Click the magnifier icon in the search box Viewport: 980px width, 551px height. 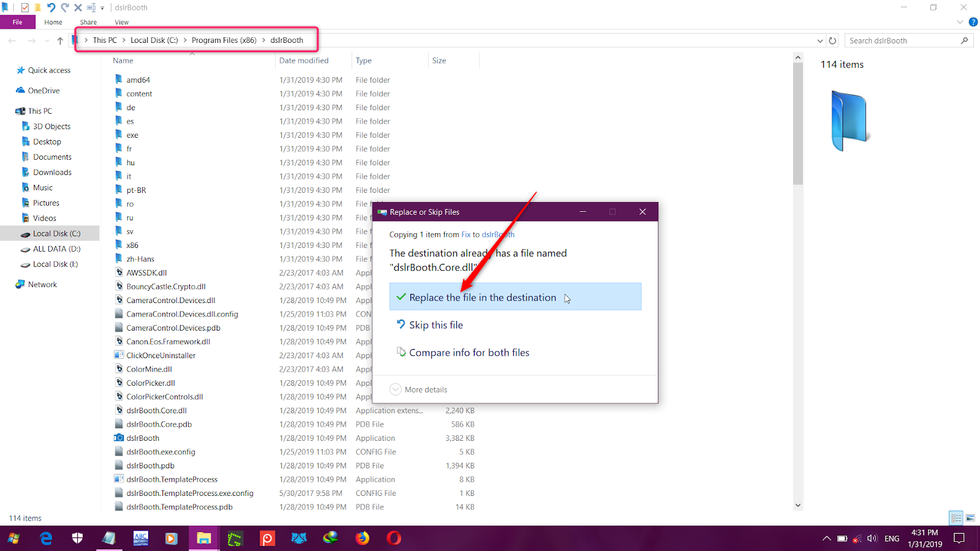[x=965, y=40]
